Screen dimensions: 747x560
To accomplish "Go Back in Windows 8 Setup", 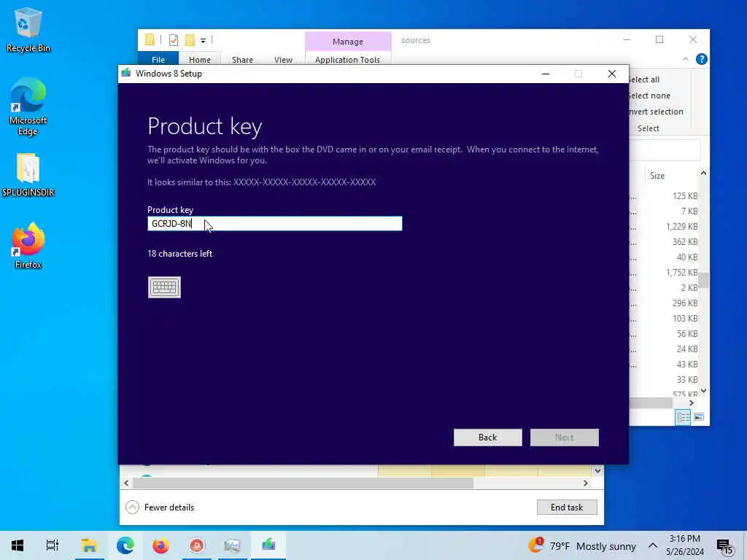I will [x=488, y=437].
